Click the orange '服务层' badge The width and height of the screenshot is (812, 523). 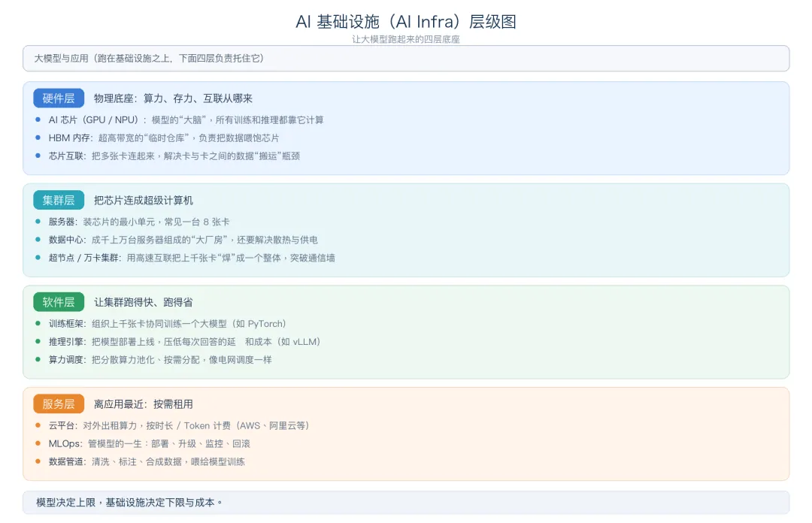(x=59, y=404)
